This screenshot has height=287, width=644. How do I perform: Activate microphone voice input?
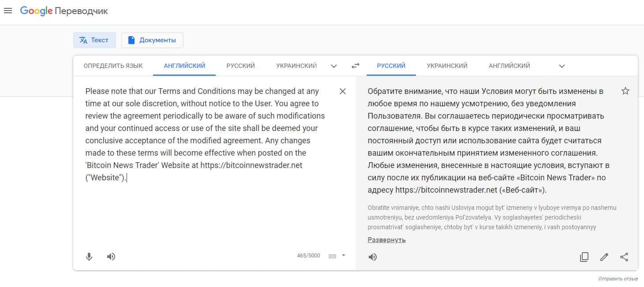89,257
